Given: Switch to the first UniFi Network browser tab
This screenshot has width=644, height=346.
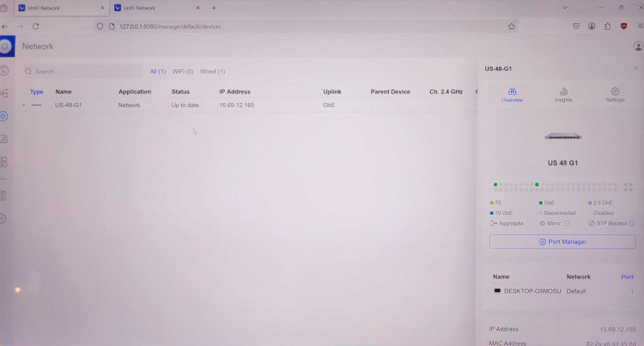Looking at the screenshot, I should (x=62, y=8).
